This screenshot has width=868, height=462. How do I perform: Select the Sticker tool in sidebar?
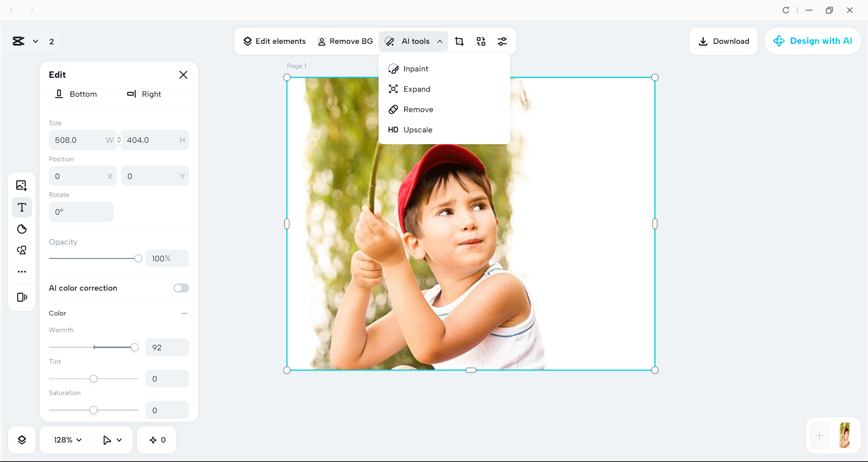pos(21,229)
